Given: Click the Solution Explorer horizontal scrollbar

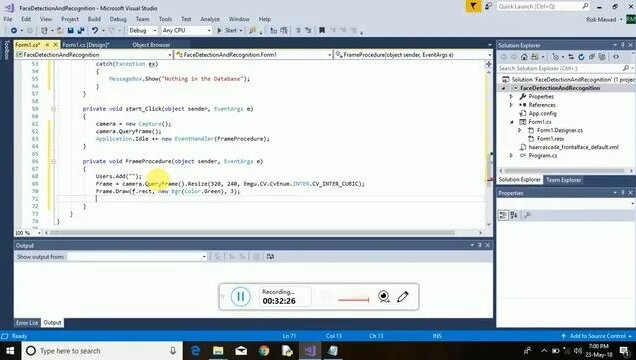Looking at the screenshot, I should (565, 171).
